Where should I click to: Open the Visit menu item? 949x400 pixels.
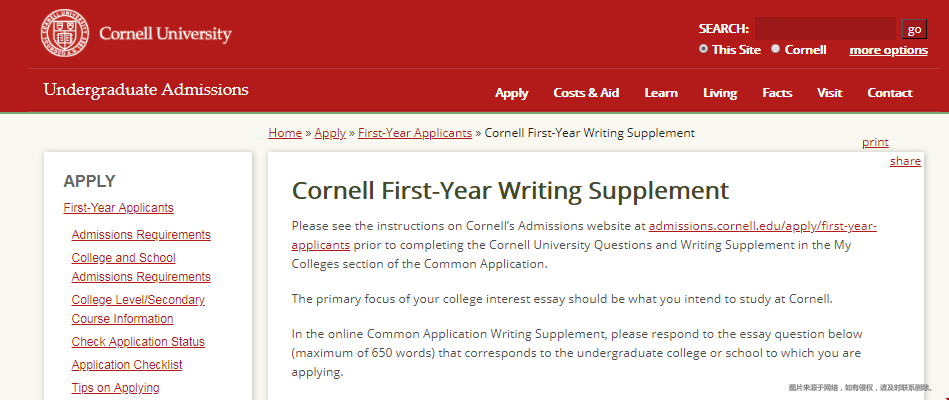[829, 93]
